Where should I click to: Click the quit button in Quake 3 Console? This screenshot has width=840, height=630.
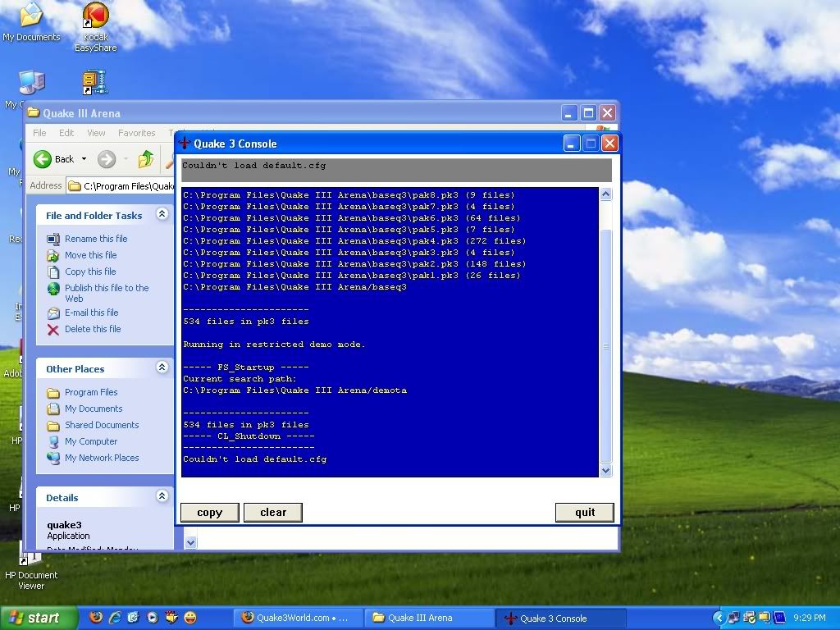click(584, 512)
